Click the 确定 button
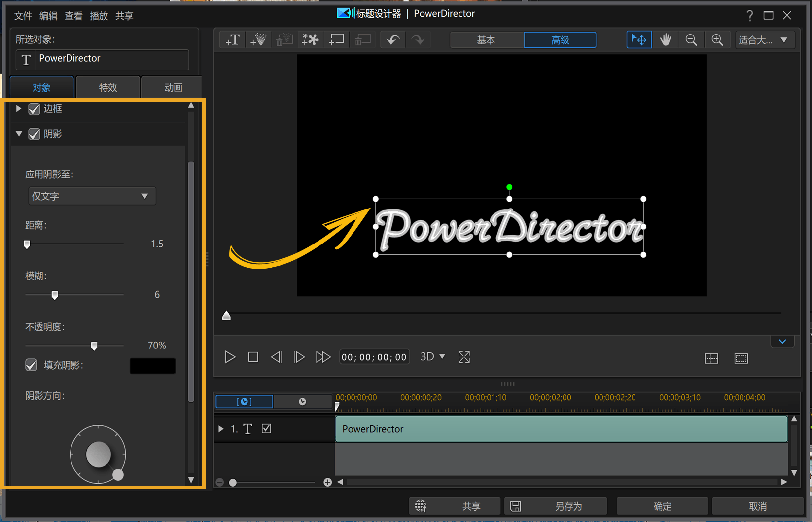812x522 pixels. coord(662,506)
